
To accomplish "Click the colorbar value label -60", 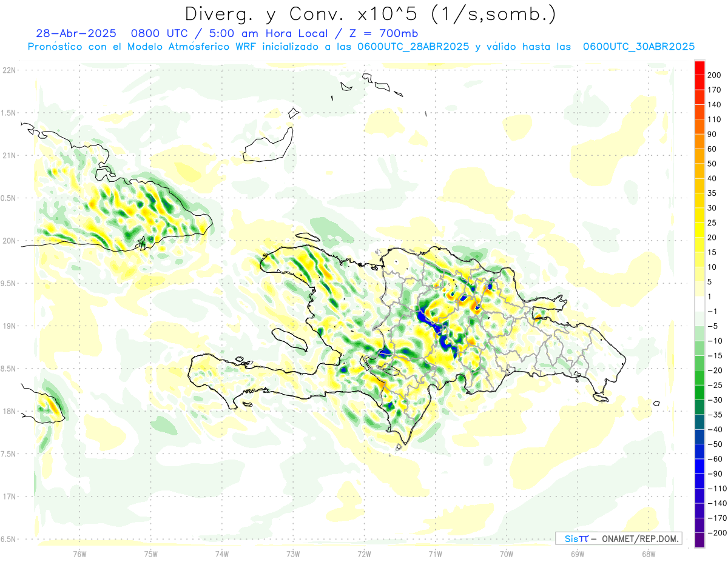I will click(x=714, y=459).
